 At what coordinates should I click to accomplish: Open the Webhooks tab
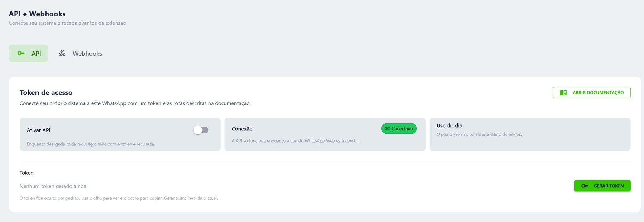click(x=80, y=53)
